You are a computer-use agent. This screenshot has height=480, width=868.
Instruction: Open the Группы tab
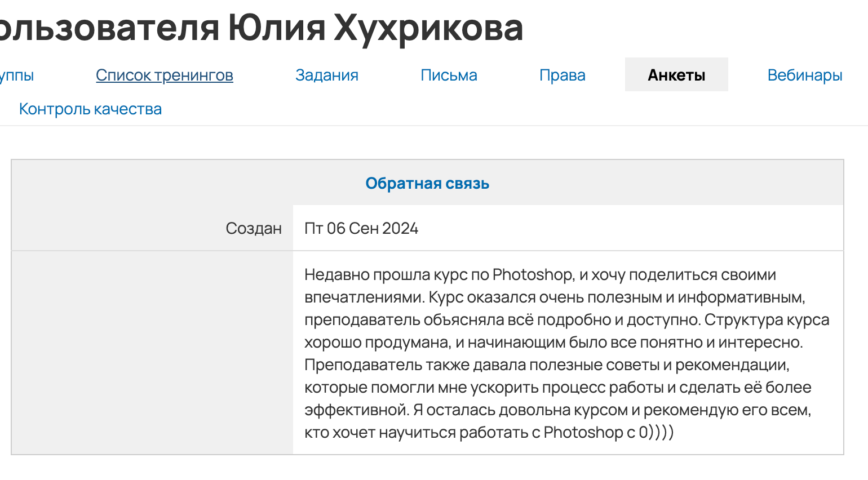17,74
